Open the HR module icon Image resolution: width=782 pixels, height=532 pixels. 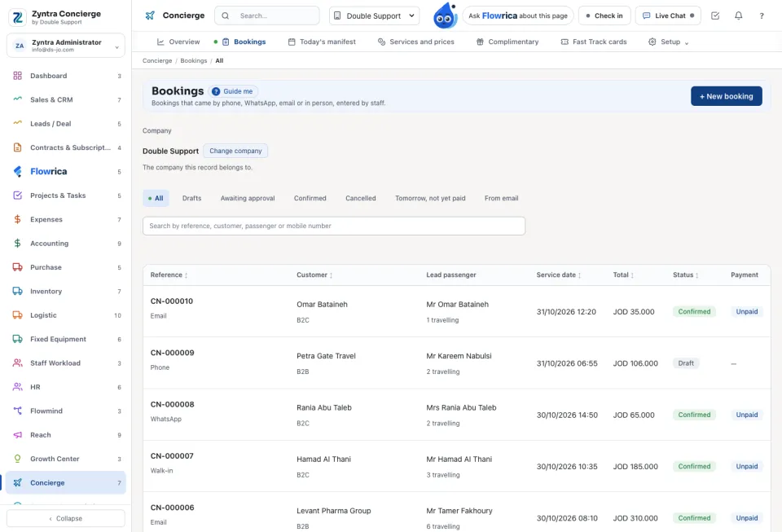pyautogui.click(x=17, y=387)
